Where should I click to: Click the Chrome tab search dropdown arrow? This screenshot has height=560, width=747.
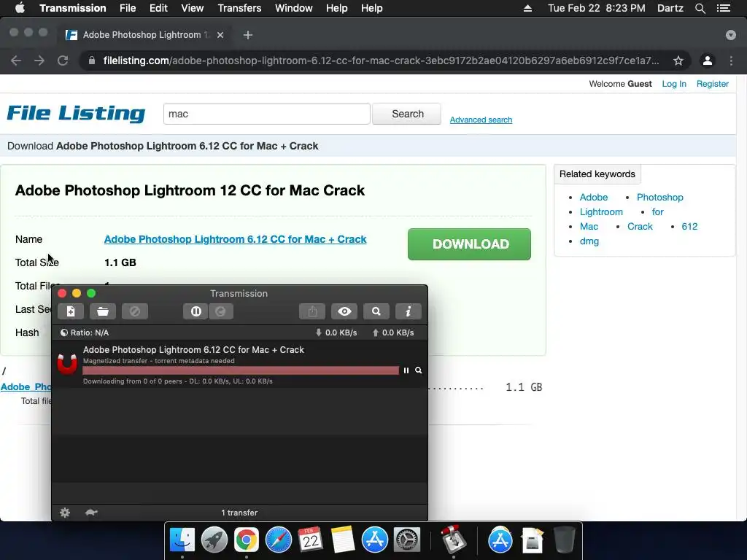coord(731,35)
